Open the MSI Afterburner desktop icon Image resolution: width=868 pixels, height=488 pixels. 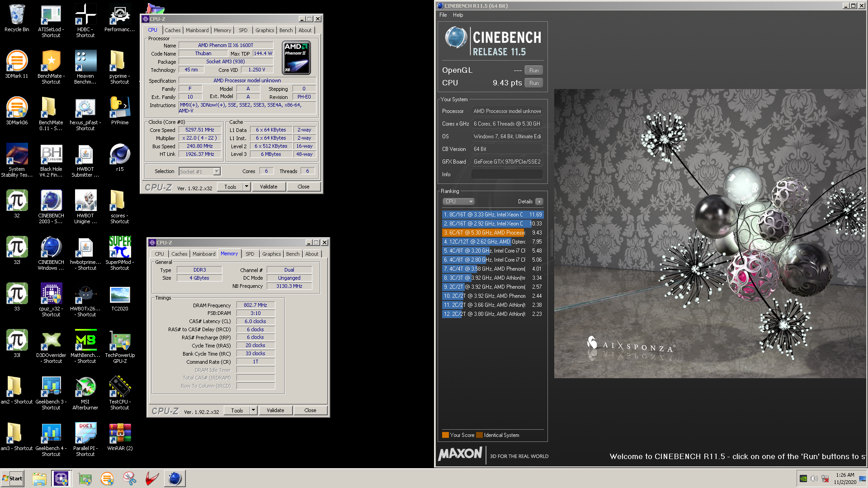[x=85, y=393]
